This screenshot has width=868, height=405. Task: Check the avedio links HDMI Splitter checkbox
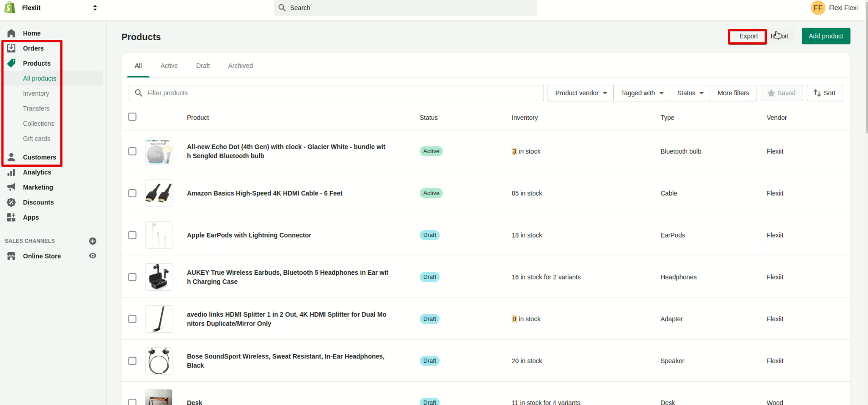132,319
